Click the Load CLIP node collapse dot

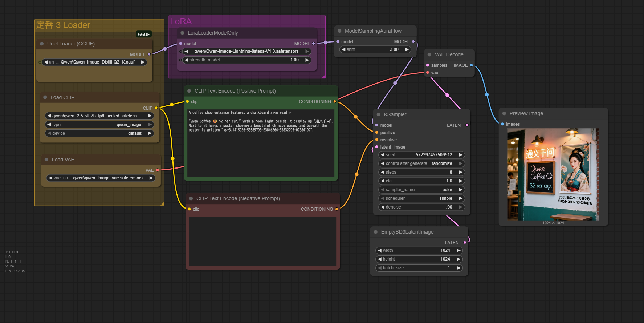tap(45, 97)
